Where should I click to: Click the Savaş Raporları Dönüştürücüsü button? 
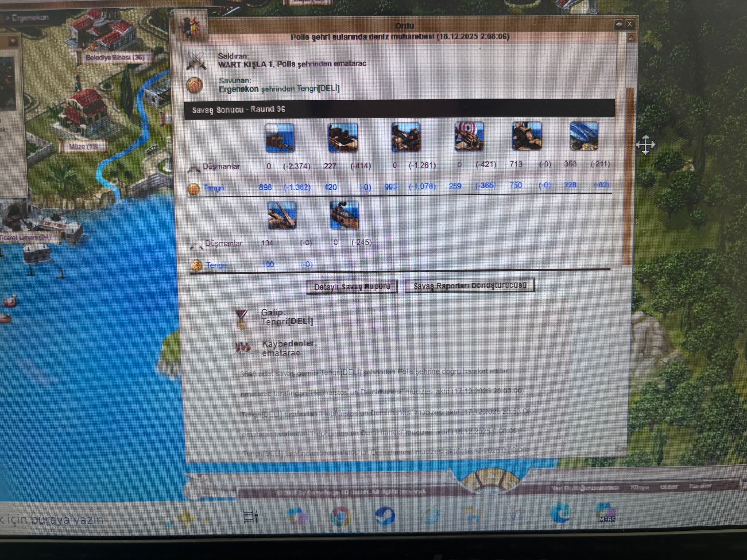pyautogui.click(x=470, y=285)
